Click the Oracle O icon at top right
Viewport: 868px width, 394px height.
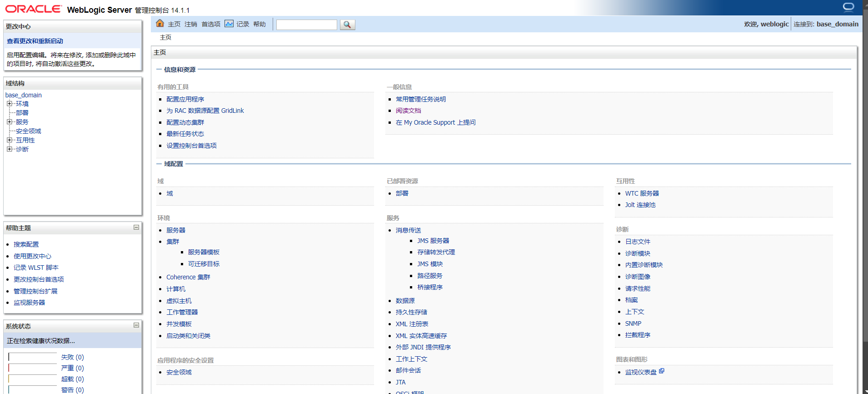tap(848, 7)
